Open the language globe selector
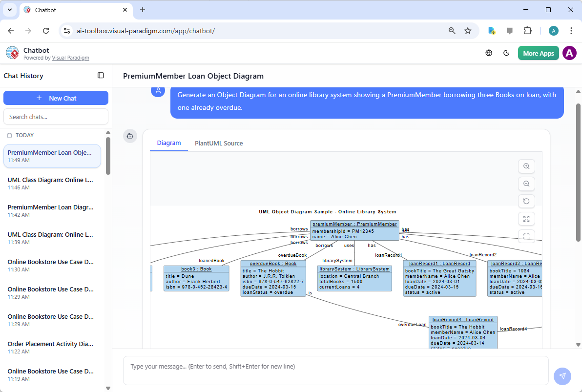Image resolution: width=582 pixels, height=392 pixels. tap(489, 53)
